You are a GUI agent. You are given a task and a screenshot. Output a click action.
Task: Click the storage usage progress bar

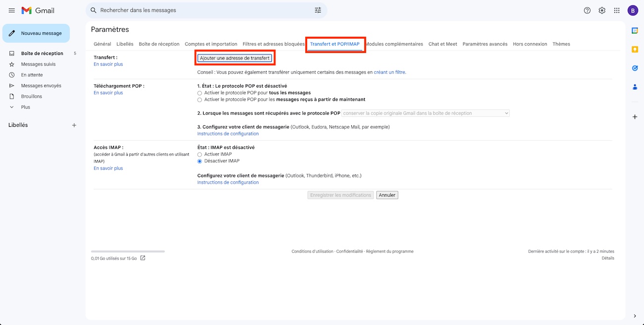tap(128, 252)
